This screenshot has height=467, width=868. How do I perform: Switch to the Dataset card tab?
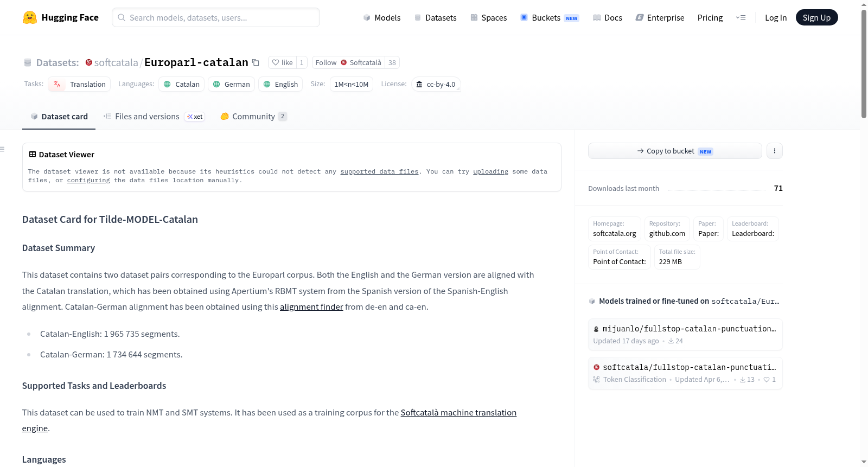pyautogui.click(x=59, y=116)
